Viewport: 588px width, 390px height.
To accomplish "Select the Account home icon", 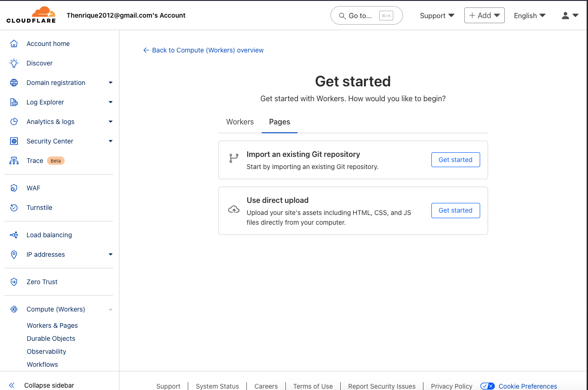I will 13,43.
